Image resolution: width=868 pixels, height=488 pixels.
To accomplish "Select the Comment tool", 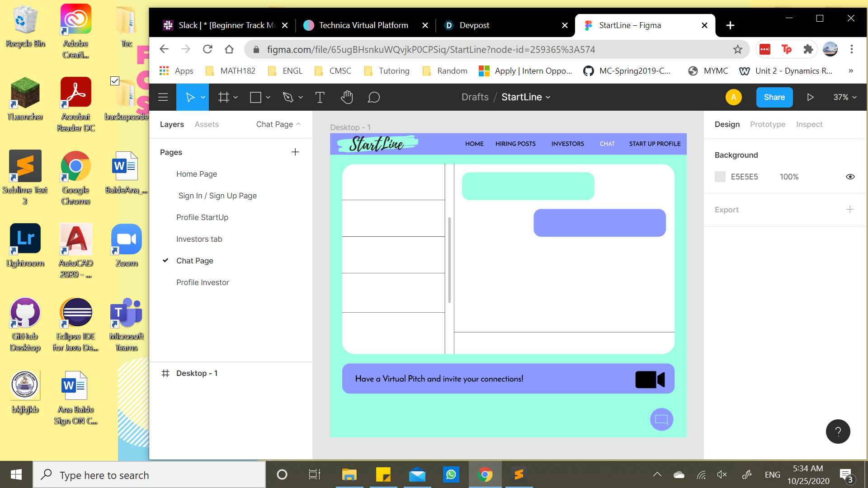I will (373, 97).
